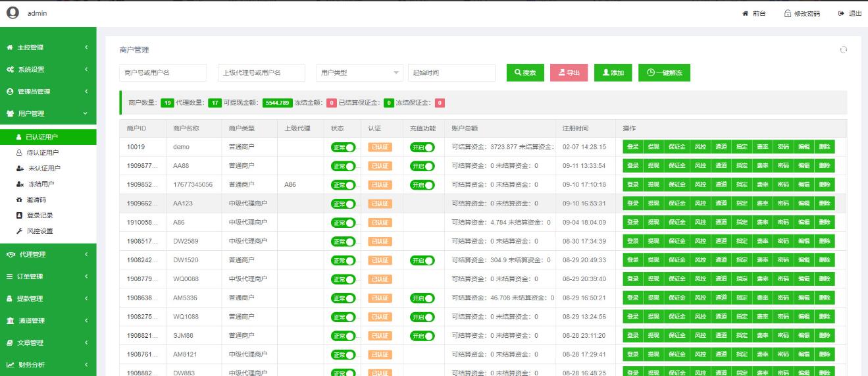Click the 修改密码 lock icon
The width and height of the screenshot is (868, 376).
click(x=788, y=14)
